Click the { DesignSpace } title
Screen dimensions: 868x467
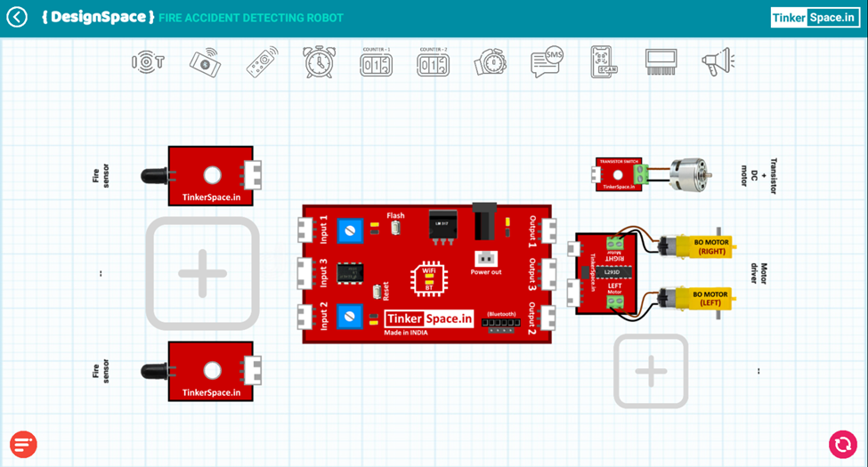click(x=98, y=17)
